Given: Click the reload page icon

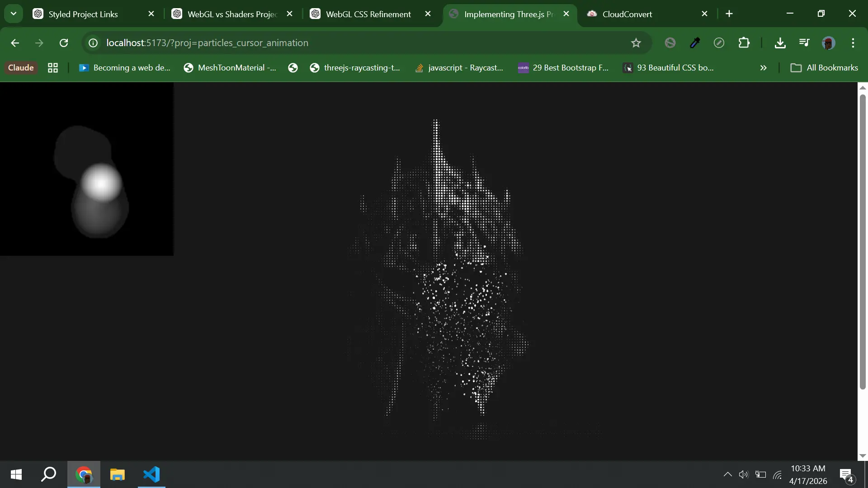Looking at the screenshot, I should tap(64, 43).
